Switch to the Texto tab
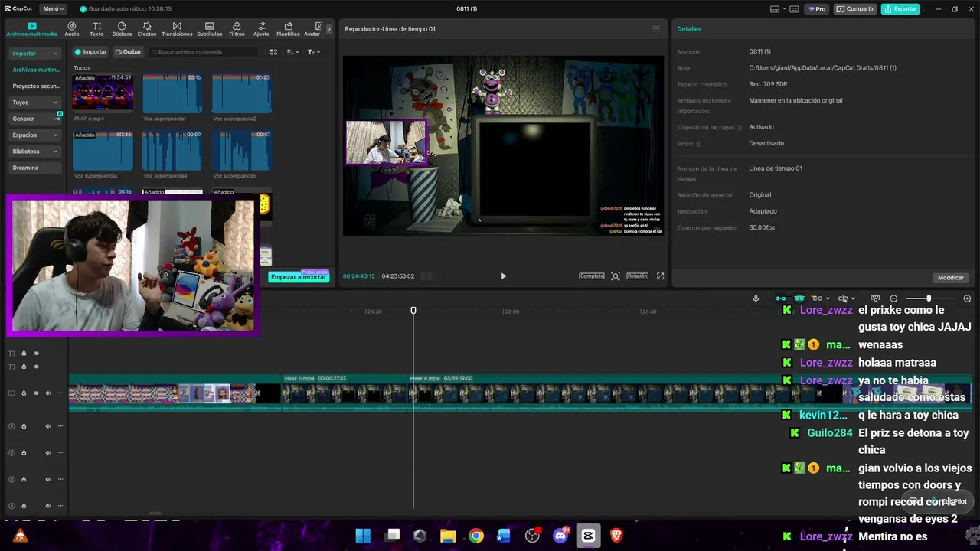The height and width of the screenshot is (551, 980). [96, 29]
